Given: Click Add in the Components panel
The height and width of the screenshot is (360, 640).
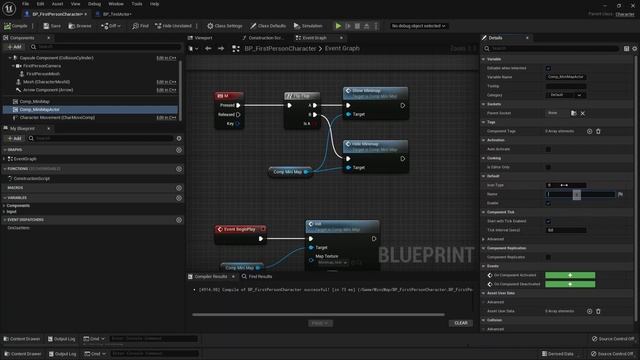Looking at the screenshot, I should click(14, 47).
